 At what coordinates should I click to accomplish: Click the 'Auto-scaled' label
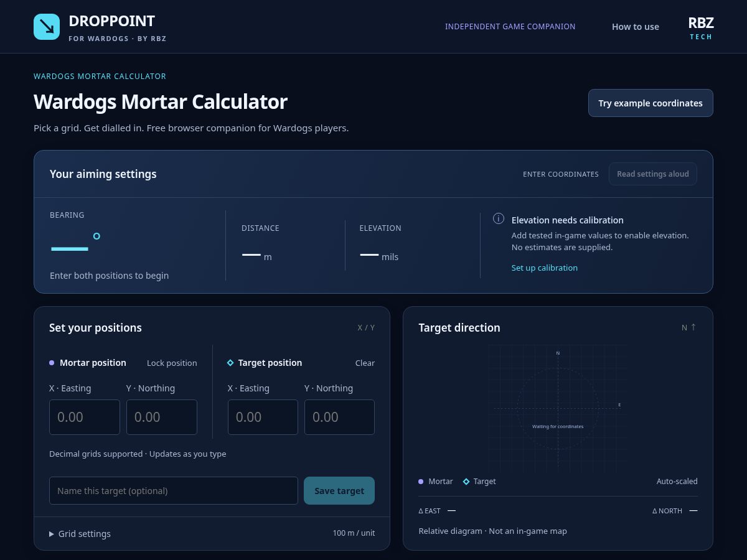[x=677, y=482]
